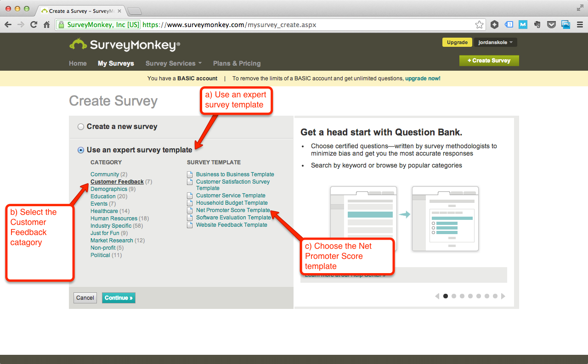Open the jordanskole account dropdown
588x364 pixels.
coord(495,42)
